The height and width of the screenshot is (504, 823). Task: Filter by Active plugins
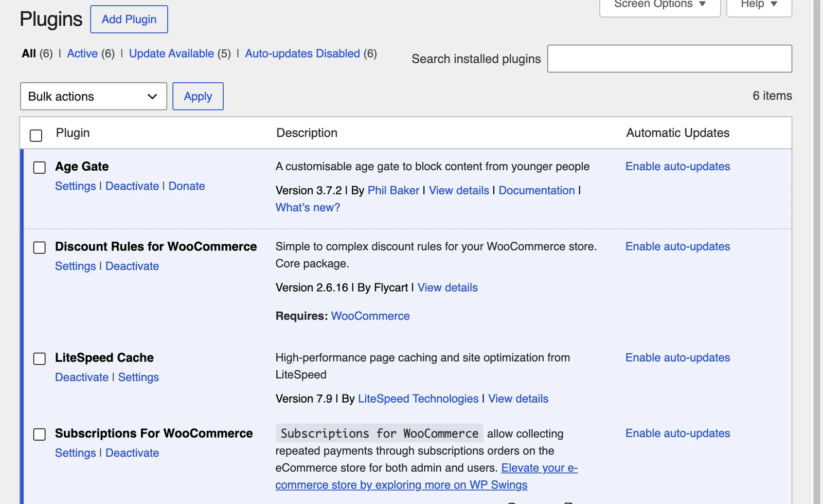(x=82, y=53)
